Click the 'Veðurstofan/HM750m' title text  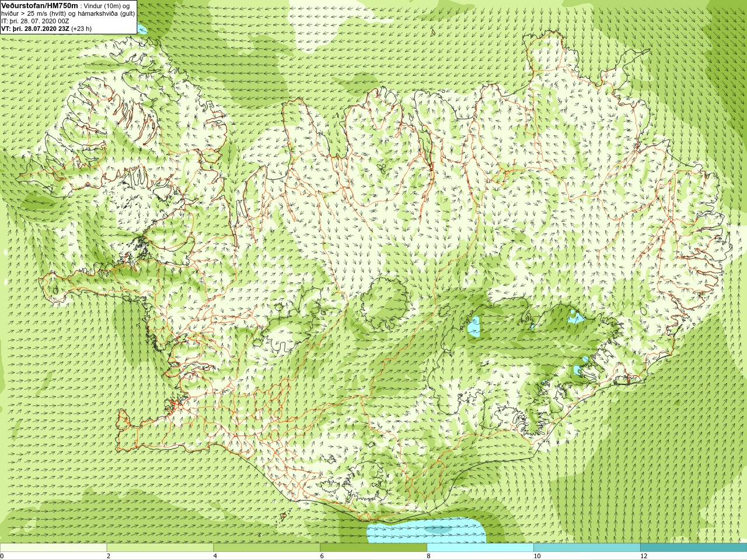point(39,5)
